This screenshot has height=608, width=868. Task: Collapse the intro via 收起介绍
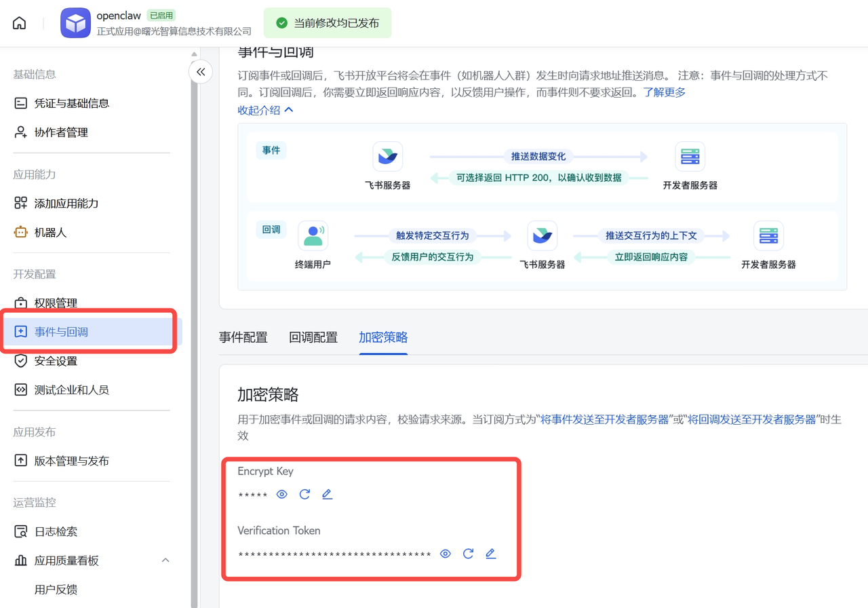(265, 110)
